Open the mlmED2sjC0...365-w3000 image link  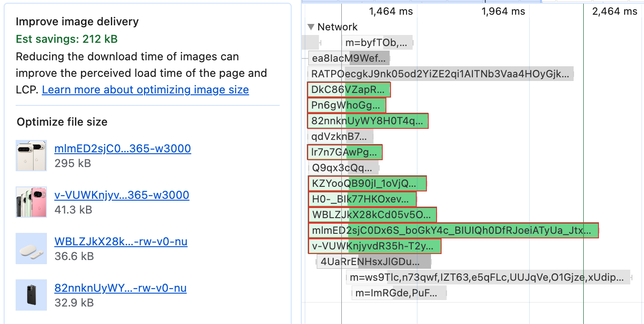pos(123,148)
